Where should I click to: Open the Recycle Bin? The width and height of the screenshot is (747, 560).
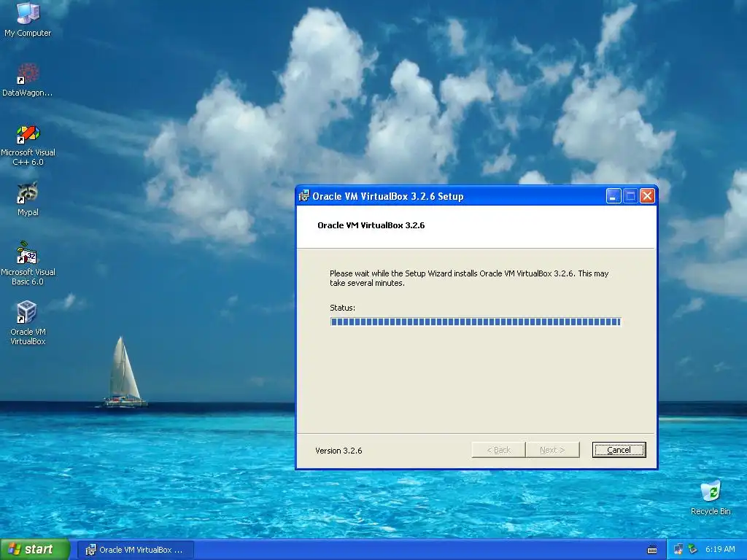(711, 497)
